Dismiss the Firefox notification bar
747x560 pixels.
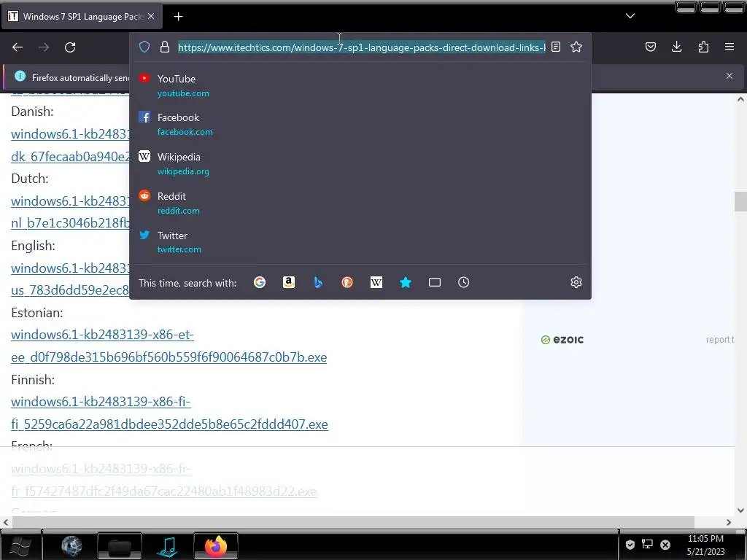(729, 76)
